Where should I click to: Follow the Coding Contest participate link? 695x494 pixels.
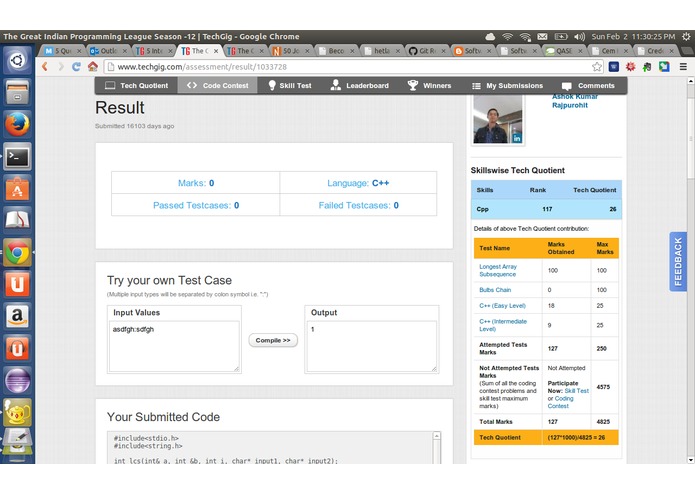pyautogui.click(x=561, y=402)
